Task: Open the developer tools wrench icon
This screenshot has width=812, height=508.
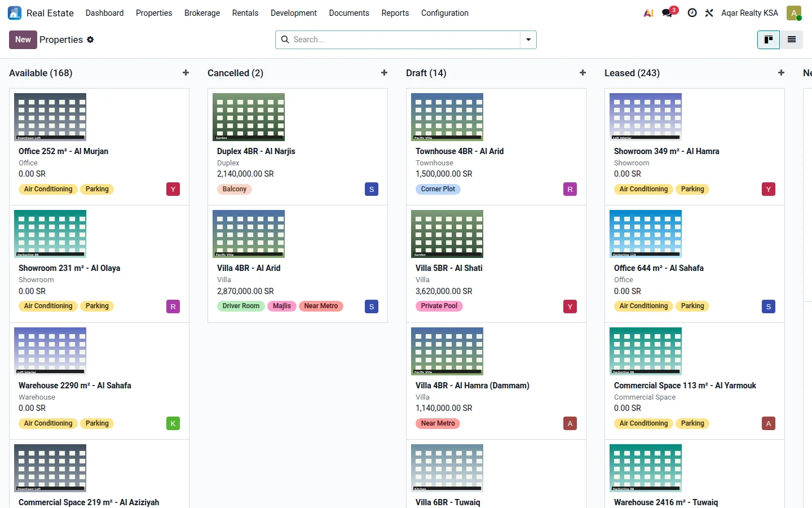Action: (709, 13)
